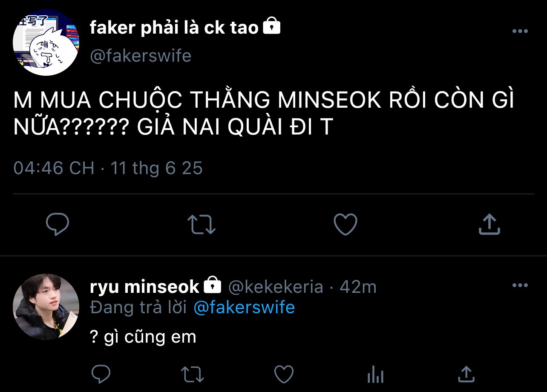Like the main tweet about Minseok

(345, 224)
